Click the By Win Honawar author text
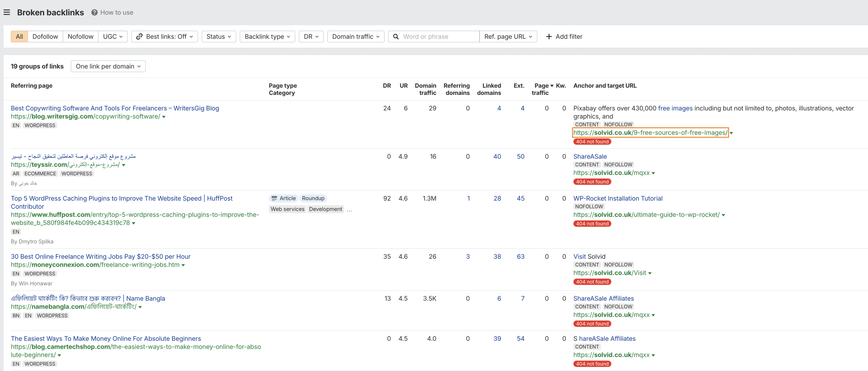This screenshot has width=868, height=371. (32, 283)
